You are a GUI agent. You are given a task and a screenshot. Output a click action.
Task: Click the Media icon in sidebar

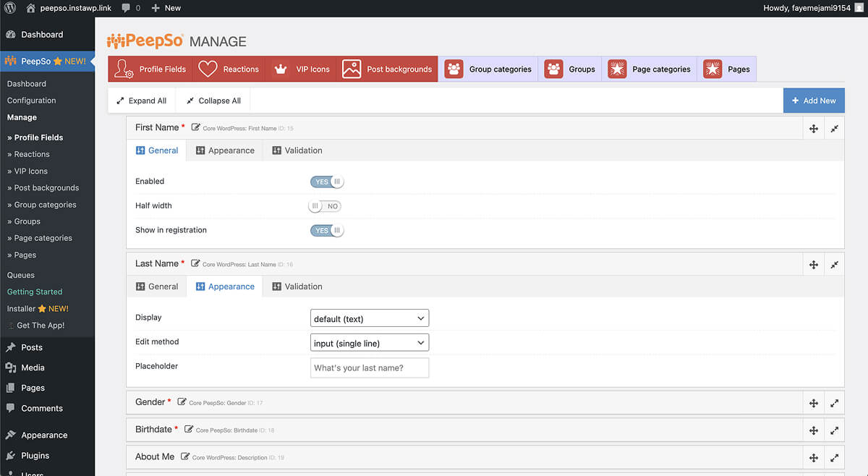(11, 367)
